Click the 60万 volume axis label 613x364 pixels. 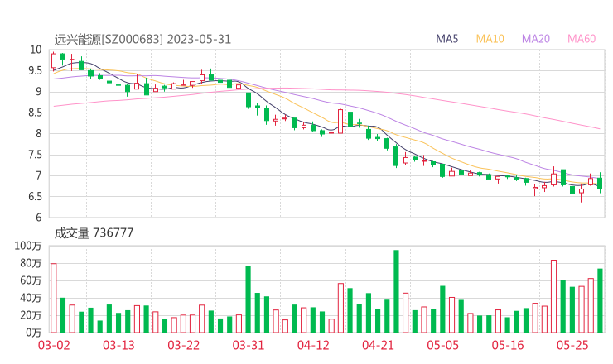pyautogui.click(x=31, y=280)
